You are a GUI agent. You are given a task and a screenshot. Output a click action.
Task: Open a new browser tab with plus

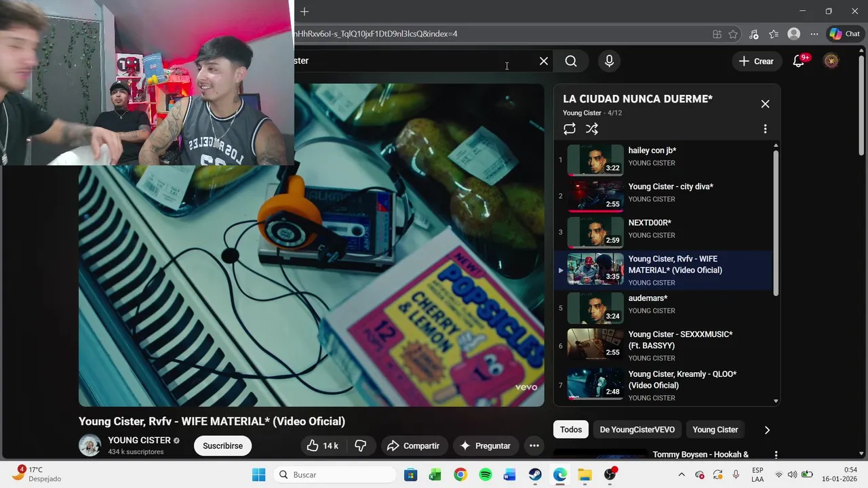304,12
